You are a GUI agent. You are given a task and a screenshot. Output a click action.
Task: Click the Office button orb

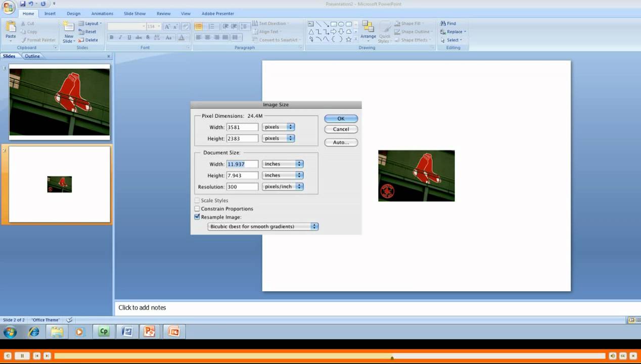[x=9, y=7]
